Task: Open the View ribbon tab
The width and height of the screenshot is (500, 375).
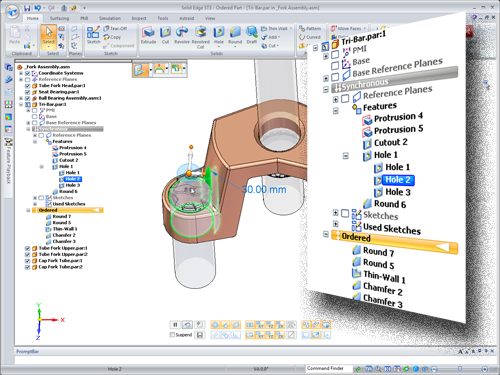Action: click(210, 18)
